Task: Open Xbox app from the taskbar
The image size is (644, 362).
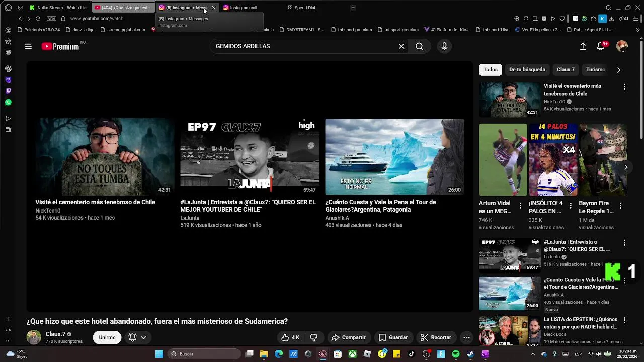Action: [x=353, y=354]
